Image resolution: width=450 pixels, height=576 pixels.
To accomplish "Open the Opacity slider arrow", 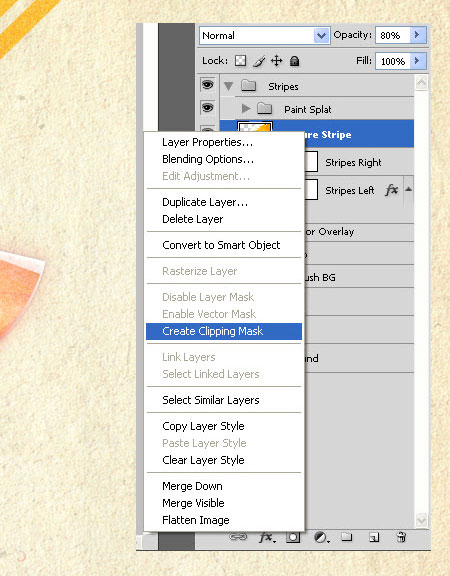I will 418,35.
